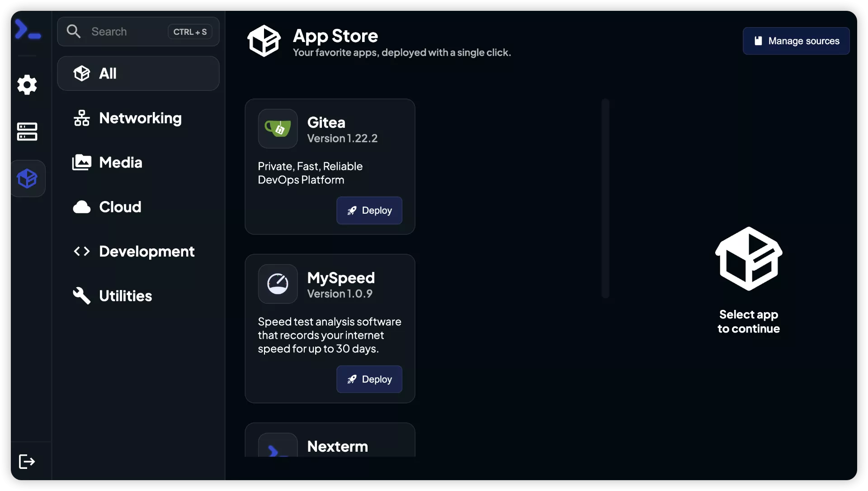
Task: Click the Nexterm logo in sidebar
Action: click(28, 30)
